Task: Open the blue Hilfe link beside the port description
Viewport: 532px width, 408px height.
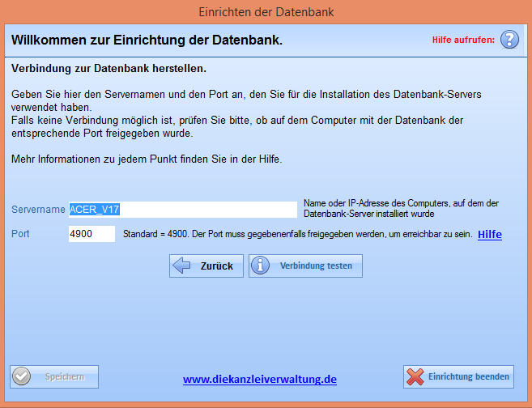Action: click(490, 234)
